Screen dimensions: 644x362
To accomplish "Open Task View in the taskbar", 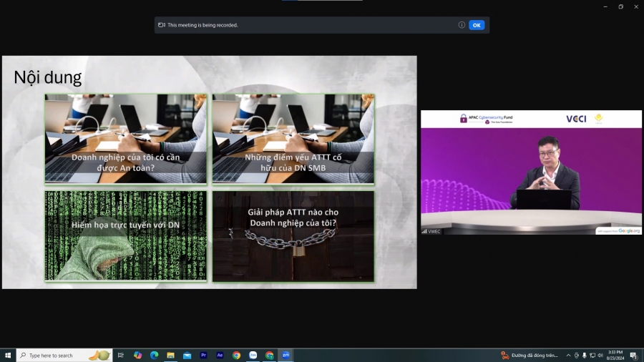I will click(x=120, y=355).
